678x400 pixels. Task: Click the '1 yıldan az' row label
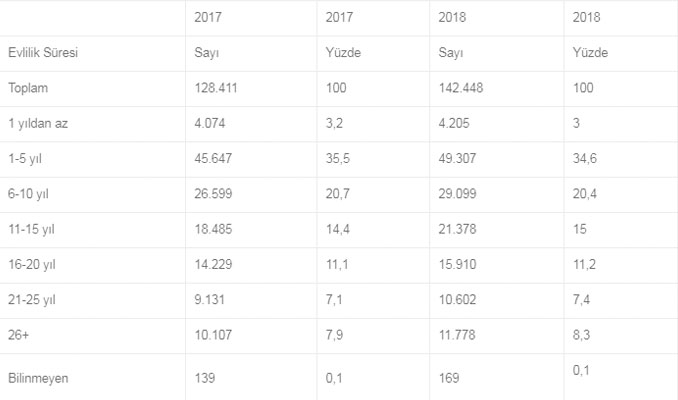40,124
